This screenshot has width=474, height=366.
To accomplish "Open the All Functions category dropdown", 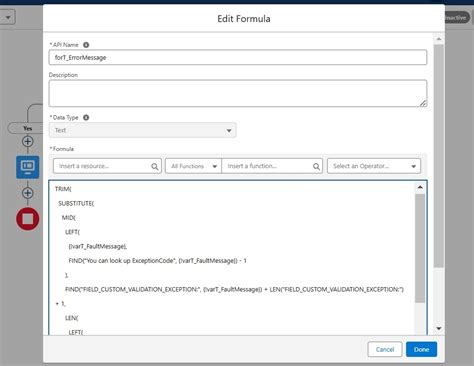I will click(x=193, y=166).
